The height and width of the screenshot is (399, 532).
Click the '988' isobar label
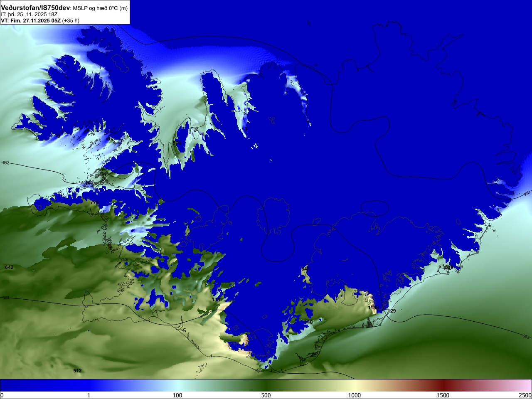pos(6,298)
